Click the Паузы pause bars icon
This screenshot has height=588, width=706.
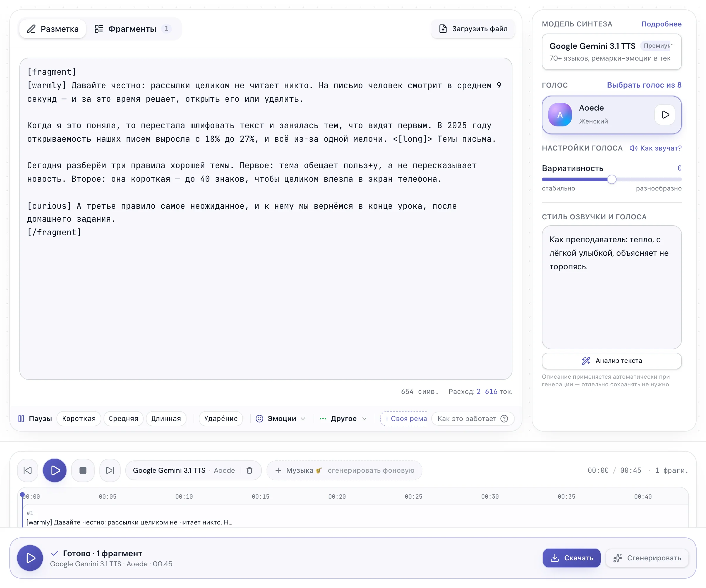[x=21, y=419]
